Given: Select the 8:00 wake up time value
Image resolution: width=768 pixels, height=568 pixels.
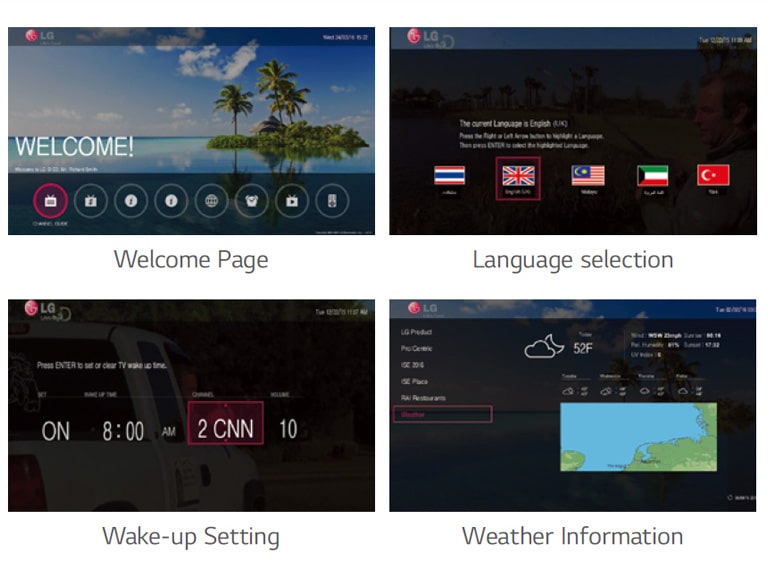Looking at the screenshot, I should click(123, 431).
